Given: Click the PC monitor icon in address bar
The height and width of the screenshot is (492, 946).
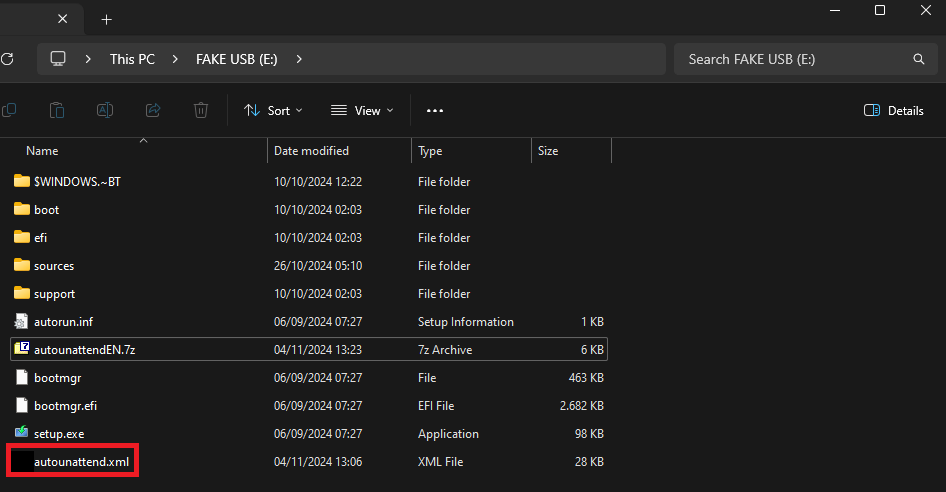Looking at the screenshot, I should pyautogui.click(x=59, y=59).
